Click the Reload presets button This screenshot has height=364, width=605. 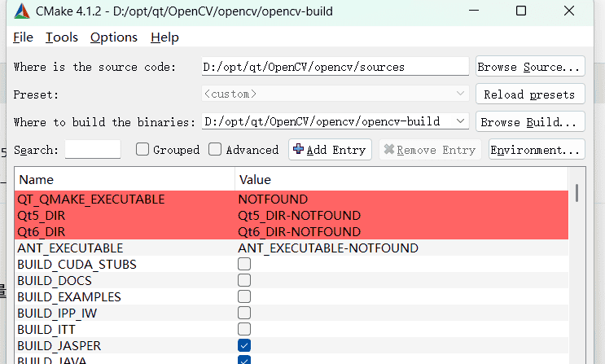(x=530, y=94)
